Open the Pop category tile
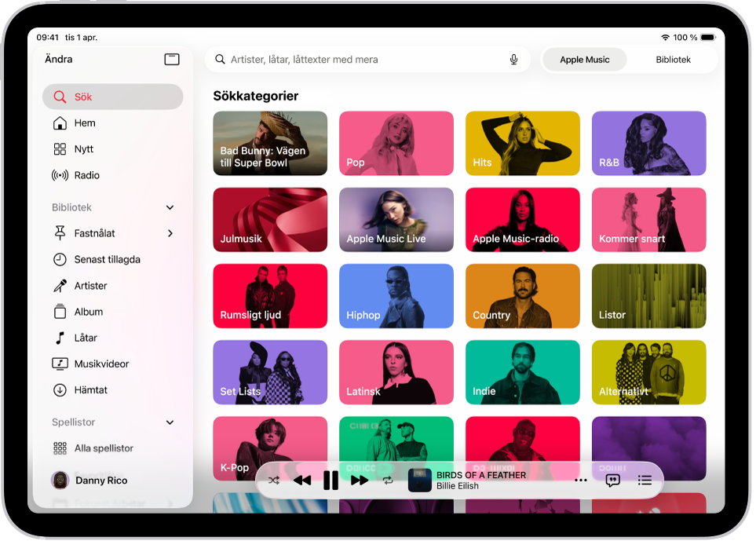This screenshot has height=541, width=756. point(396,143)
